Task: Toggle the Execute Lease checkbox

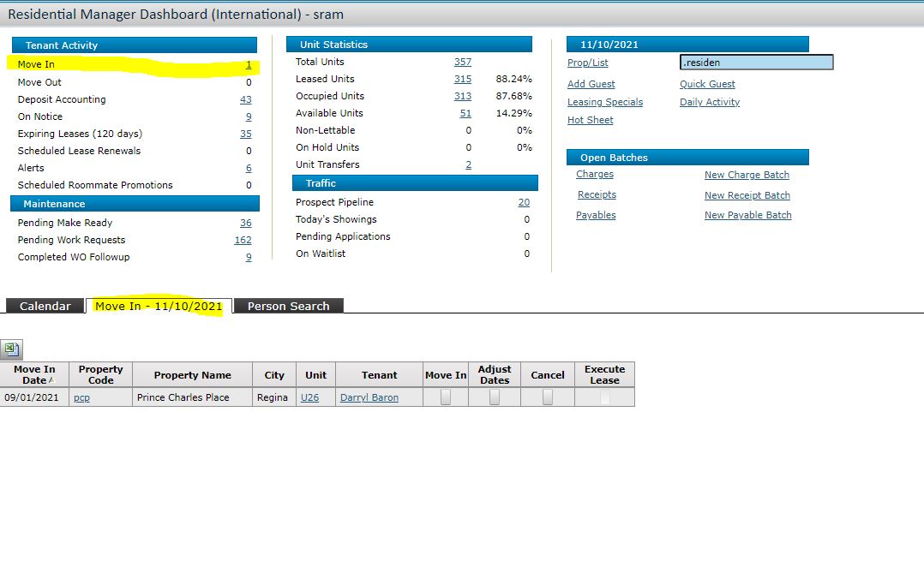Action: 604,397
